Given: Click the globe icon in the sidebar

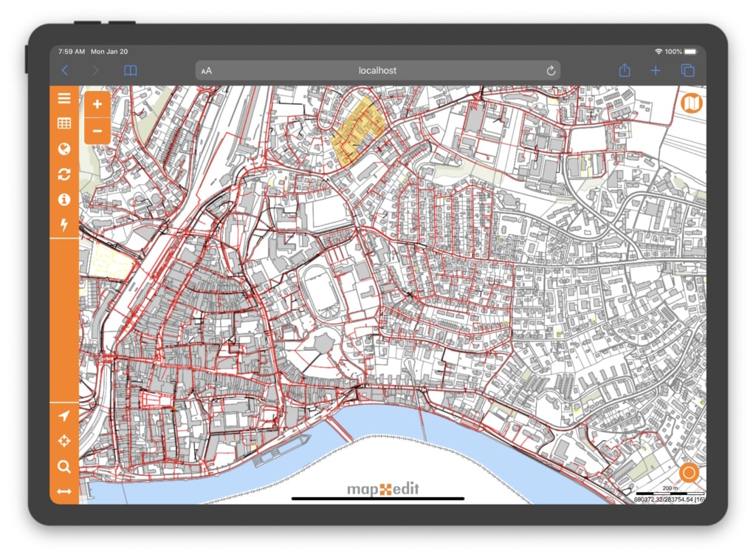Looking at the screenshot, I should coord(64,149).
